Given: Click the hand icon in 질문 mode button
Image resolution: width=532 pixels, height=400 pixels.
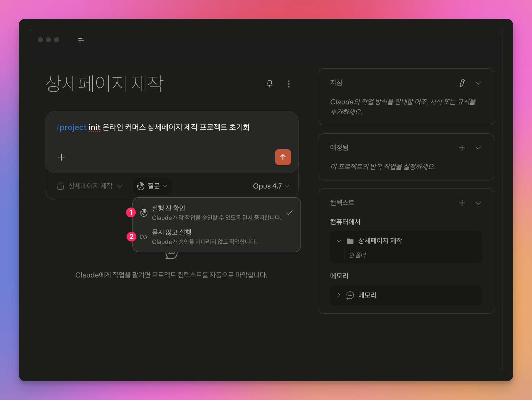Looking at the screenshot, I should 141,186.
